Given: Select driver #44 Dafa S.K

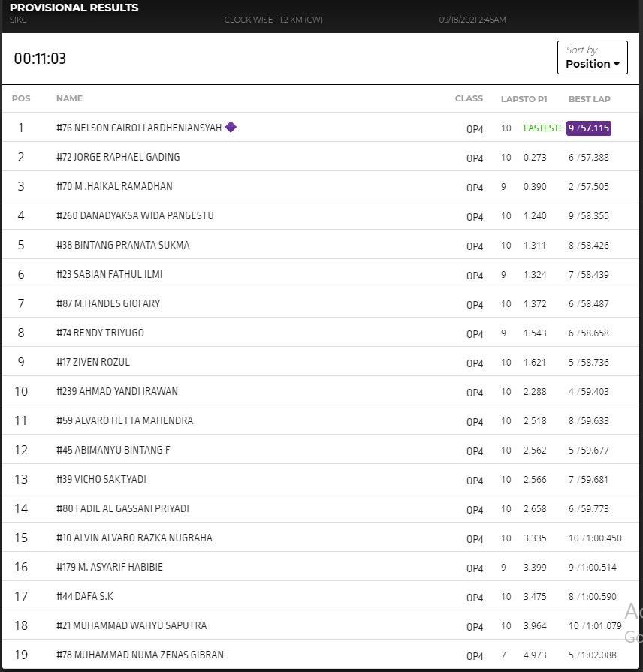Looking at the screenshot, I should [x=85, y=597].
